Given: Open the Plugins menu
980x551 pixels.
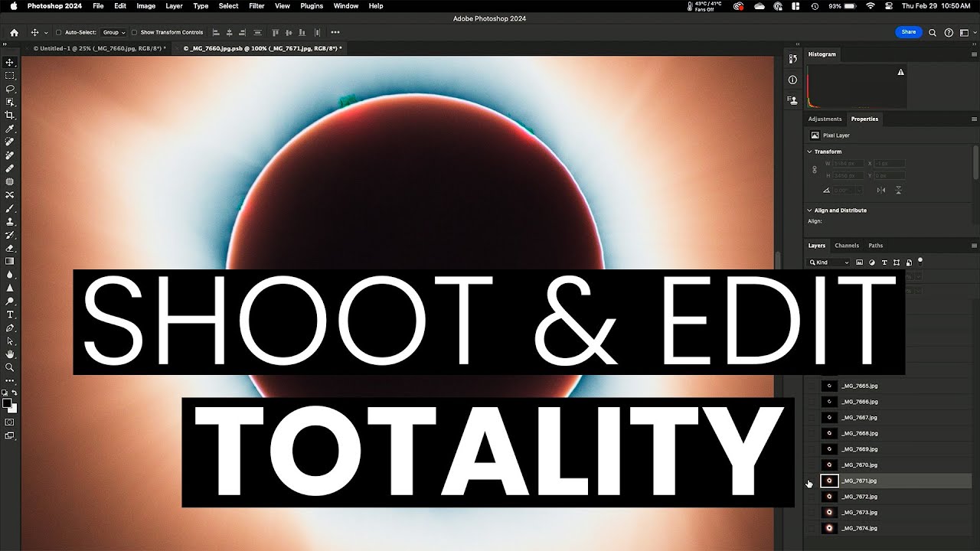Looking at the screenshot, I should [x=312, y=5].
